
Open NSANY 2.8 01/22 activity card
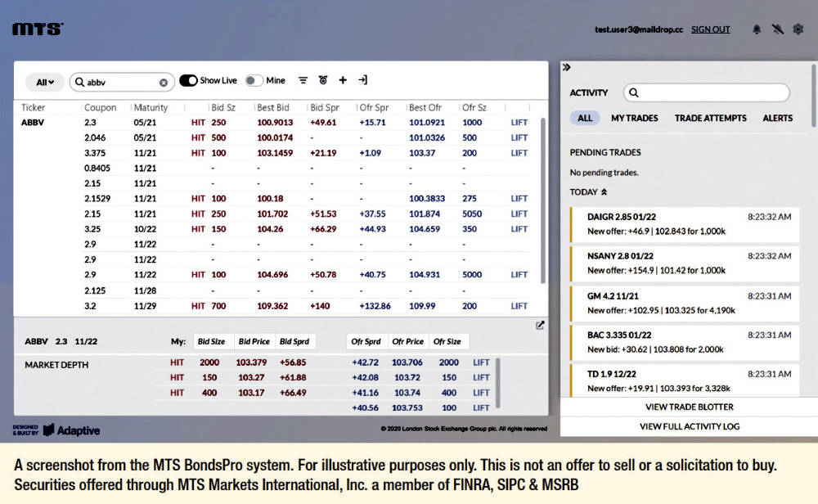pos(685,263)
